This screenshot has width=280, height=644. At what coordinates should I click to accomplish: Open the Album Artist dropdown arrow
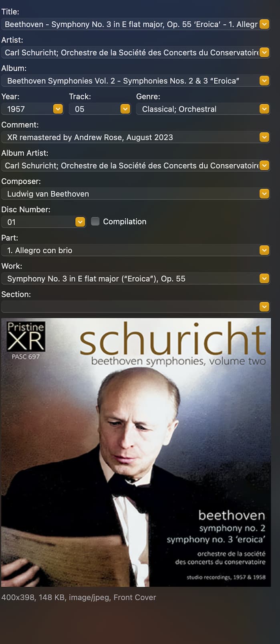click(x=264, y=166)
